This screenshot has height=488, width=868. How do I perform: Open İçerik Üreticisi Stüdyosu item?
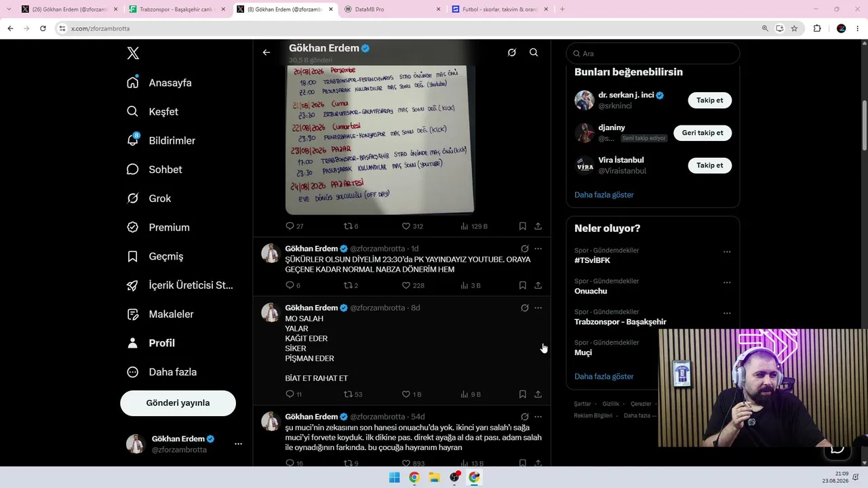(x=180, y=285)
